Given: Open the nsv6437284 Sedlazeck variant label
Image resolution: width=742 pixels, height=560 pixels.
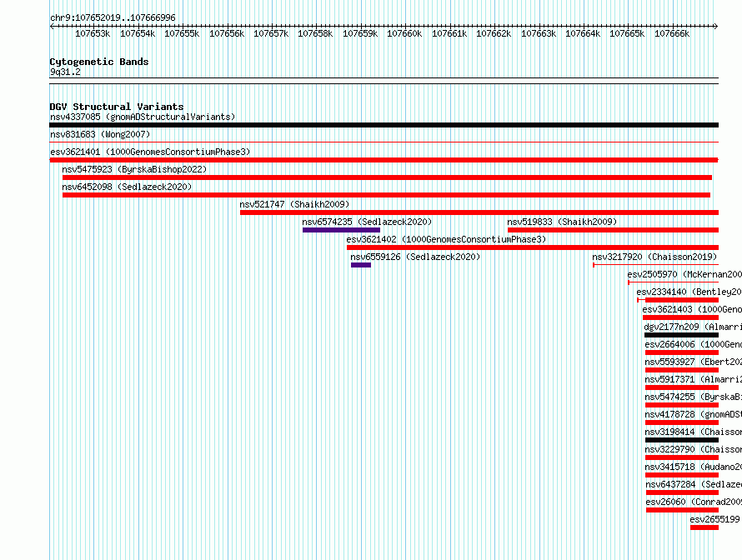Looking at the screenshot, I should tap(694, 484).
